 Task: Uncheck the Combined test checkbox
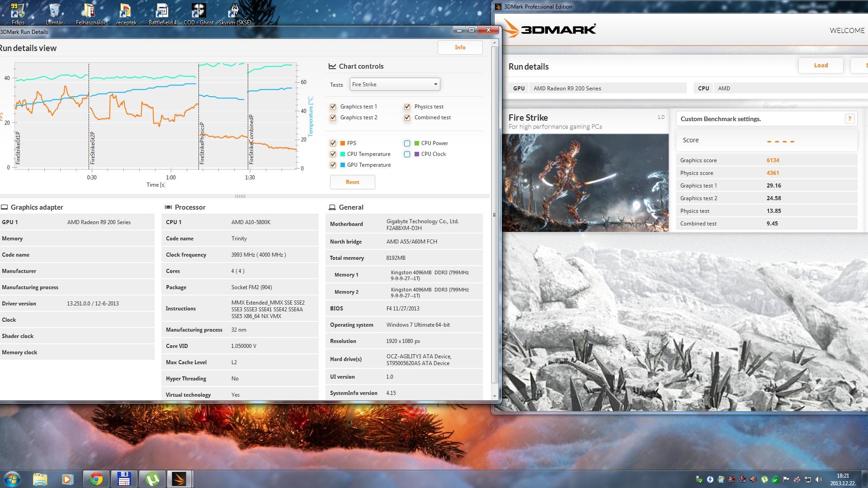click(x=407, y=117)
